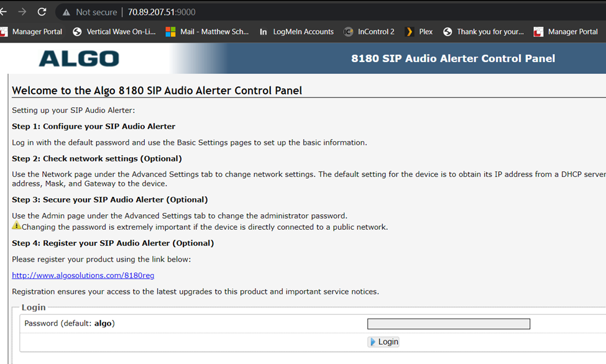Click the browser forward arrow
Image resolution: width=606 pixels, height=364 pixels.
tap(22, 12)
